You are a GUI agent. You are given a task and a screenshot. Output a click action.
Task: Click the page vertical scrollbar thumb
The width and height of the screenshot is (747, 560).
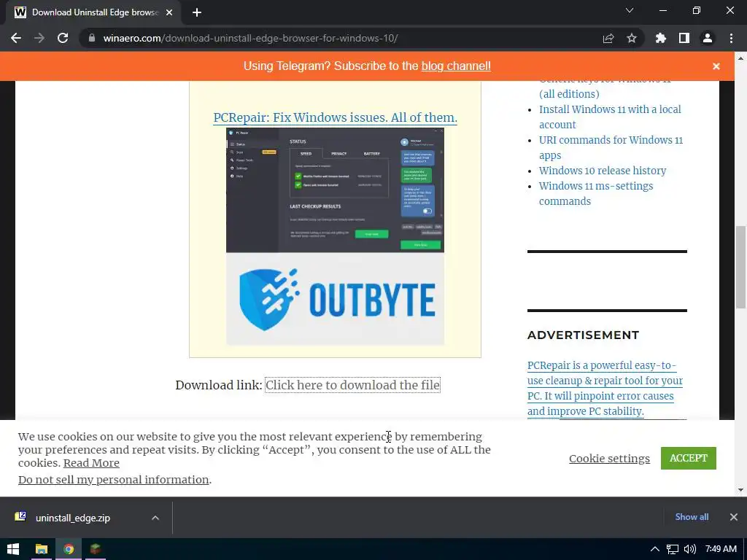[x=740, y=267]
